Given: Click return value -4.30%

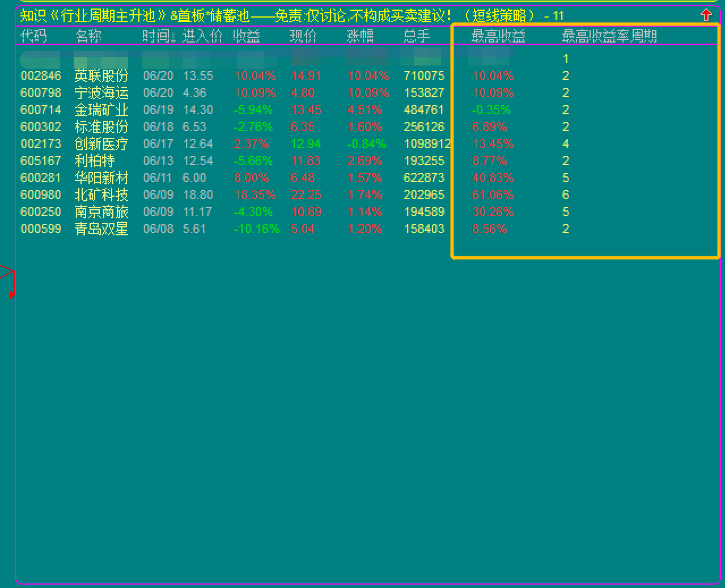Looking at the screenshot, I should point(253,212).
